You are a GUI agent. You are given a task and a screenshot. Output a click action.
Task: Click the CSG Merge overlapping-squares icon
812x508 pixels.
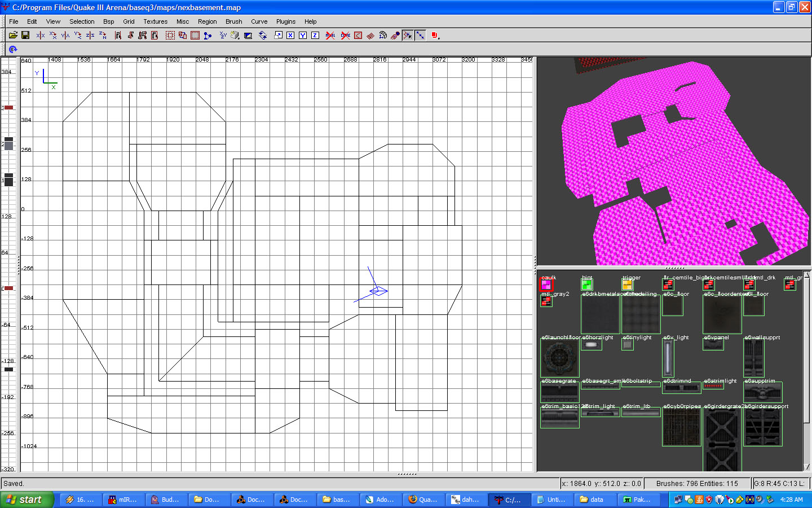[182, 35]
